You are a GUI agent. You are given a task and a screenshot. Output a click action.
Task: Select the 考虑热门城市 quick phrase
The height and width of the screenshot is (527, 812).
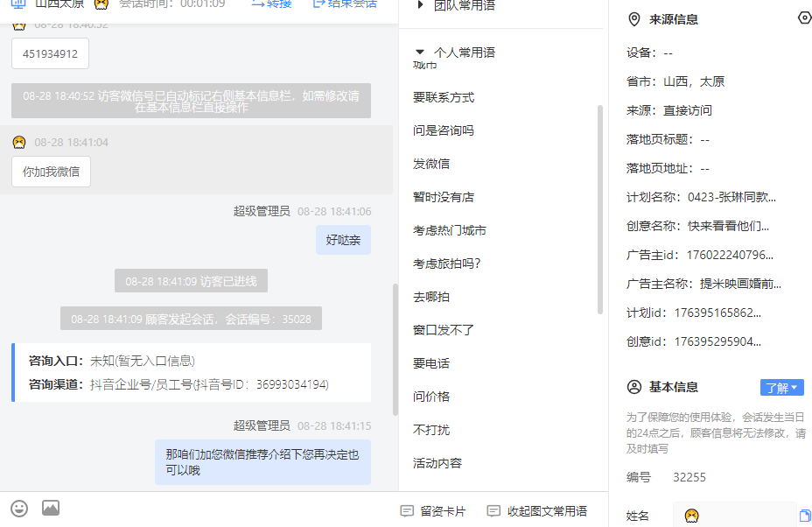click(x=450, y=230)
